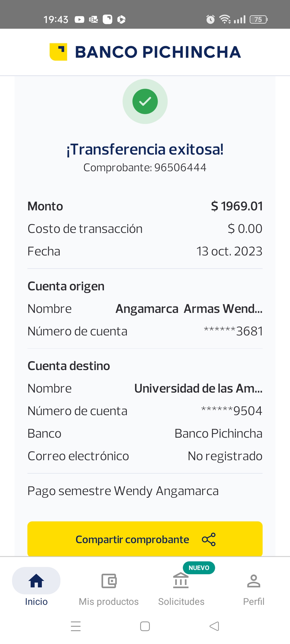Viewport: 290px width, 644px height.
Task: Click the Banco Pichincha yellow logo
Action: point(58,52)
